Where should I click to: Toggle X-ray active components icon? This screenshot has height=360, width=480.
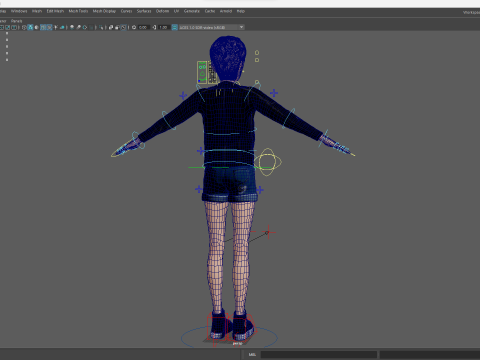coord(117,27)
